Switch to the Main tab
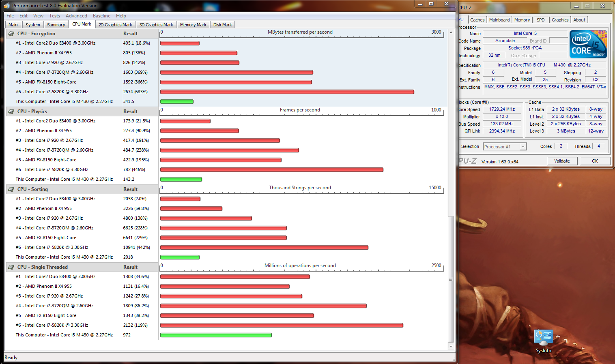Viewport: 615px width, 364px height. pyautogui.click(x=13, y=25)
